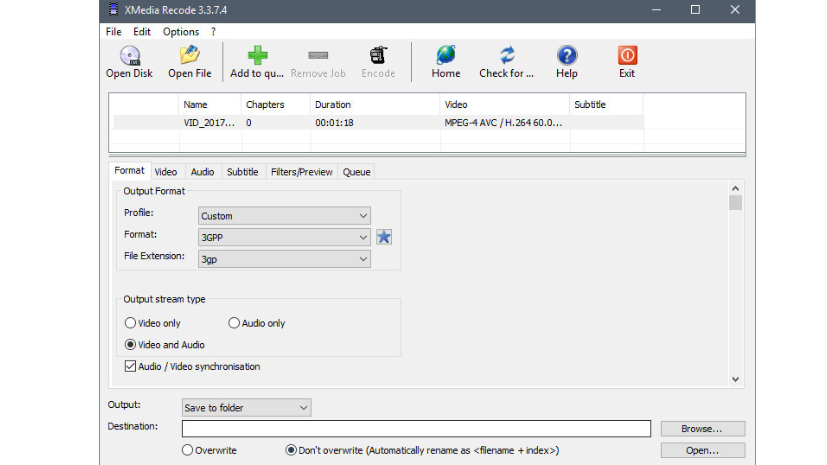Expand the File Extension dropdown
Image resolution: width=827 pixels, height=465 pixels.
284,258
